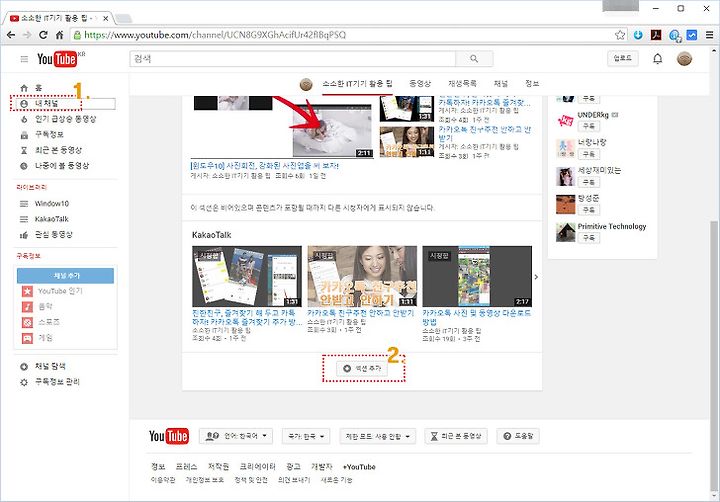720x502 pixels.
Task: Click the search input field
Action: click(292, 59)
